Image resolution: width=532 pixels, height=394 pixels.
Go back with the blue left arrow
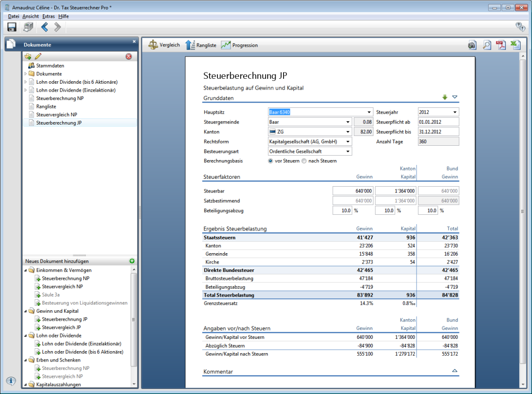tap(44, 27)
